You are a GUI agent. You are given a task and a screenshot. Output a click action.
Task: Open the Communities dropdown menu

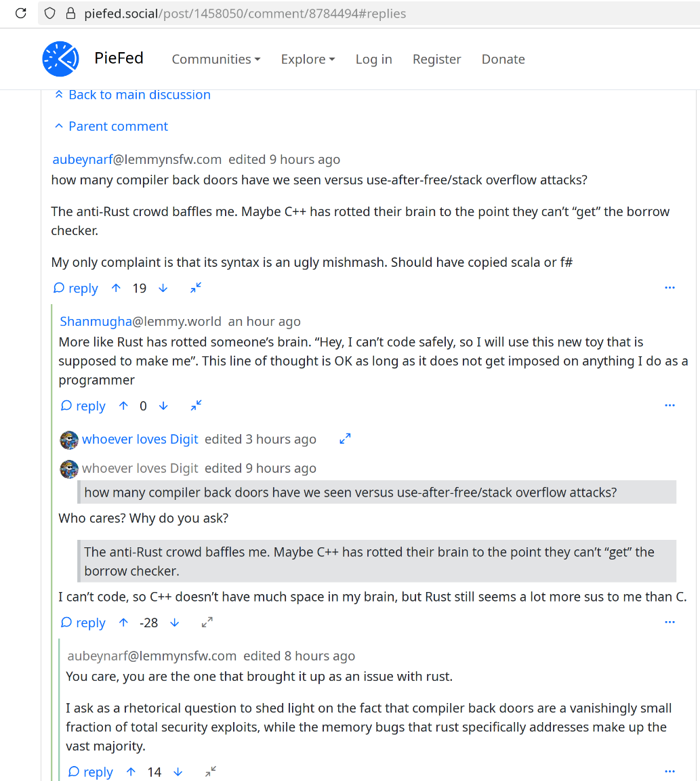215,59
